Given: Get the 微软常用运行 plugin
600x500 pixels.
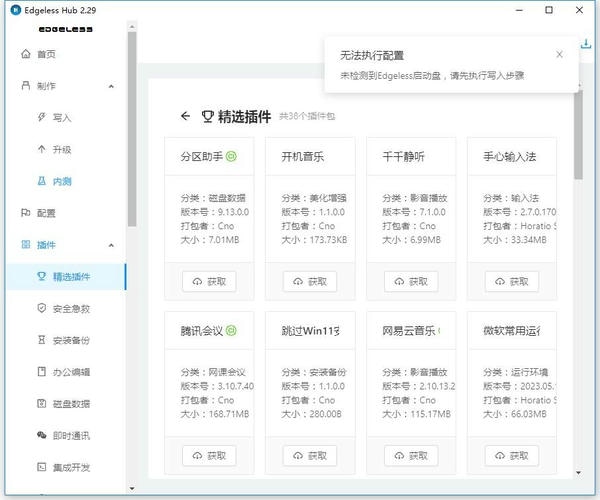Looking at the screenshot, I should [x=512, y=456].
